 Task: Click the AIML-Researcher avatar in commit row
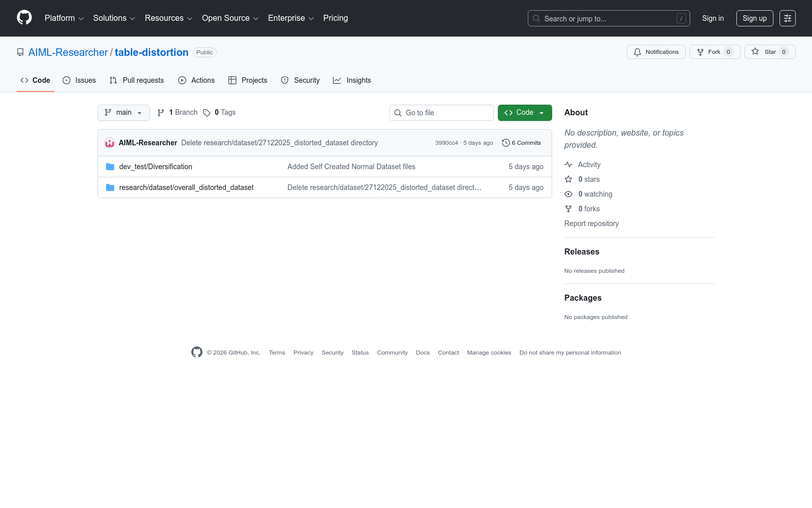tap(110, 143)
